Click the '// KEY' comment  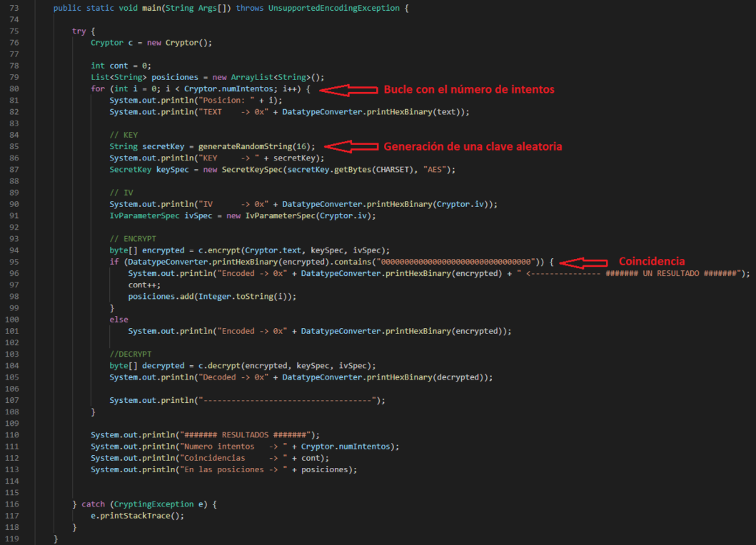click(x=124, y=135)
